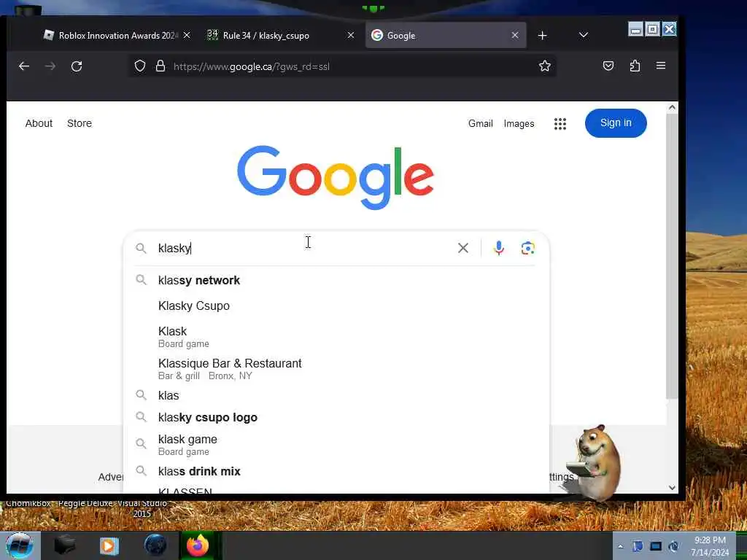Open the Extensions puzzle icon
Image resolution: width=747 pixels, height=560 pixels.
click(x=635, y=66)
